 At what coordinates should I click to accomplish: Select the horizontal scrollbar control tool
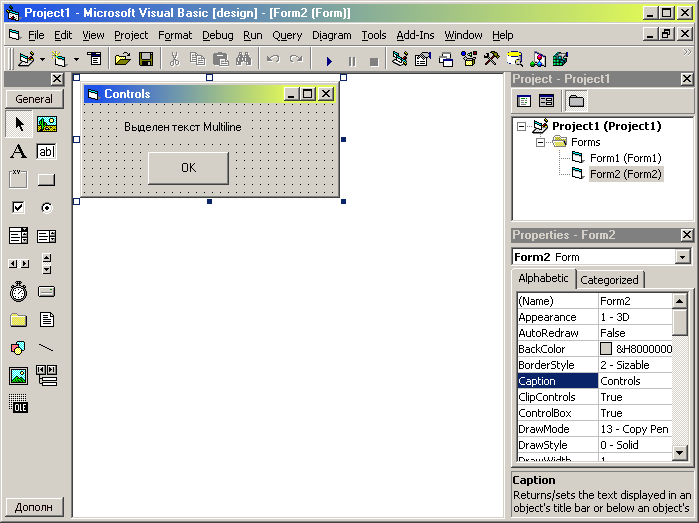click(18, 264)
